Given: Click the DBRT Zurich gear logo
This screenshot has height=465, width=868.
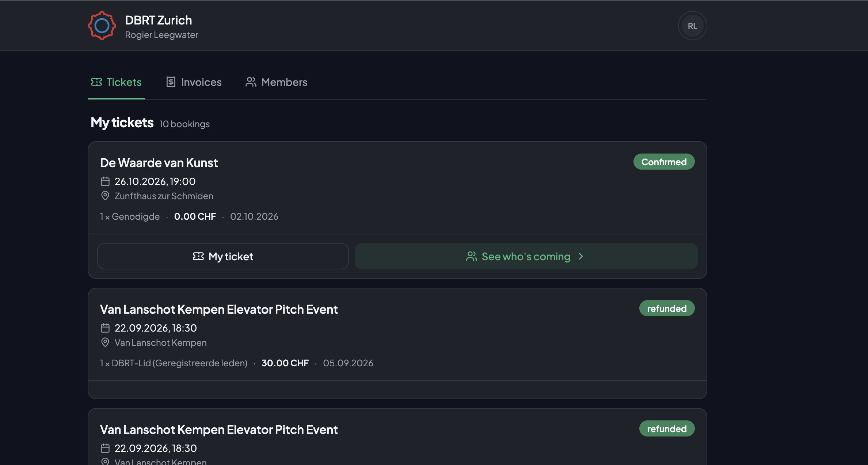Looking at the screenshot, I should tap(102, 26).
